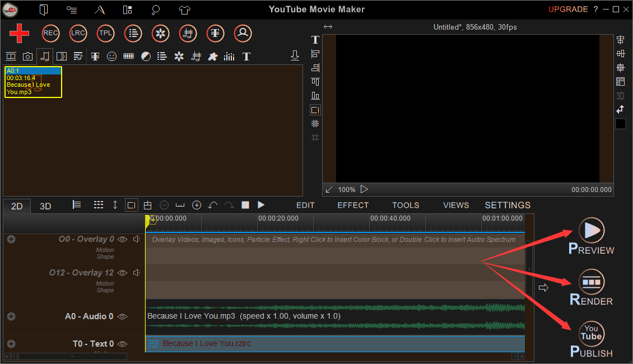Open the LRC lyrics maker
The height and width of the screenshot is (364, 633).
click(x=78, y=33)
